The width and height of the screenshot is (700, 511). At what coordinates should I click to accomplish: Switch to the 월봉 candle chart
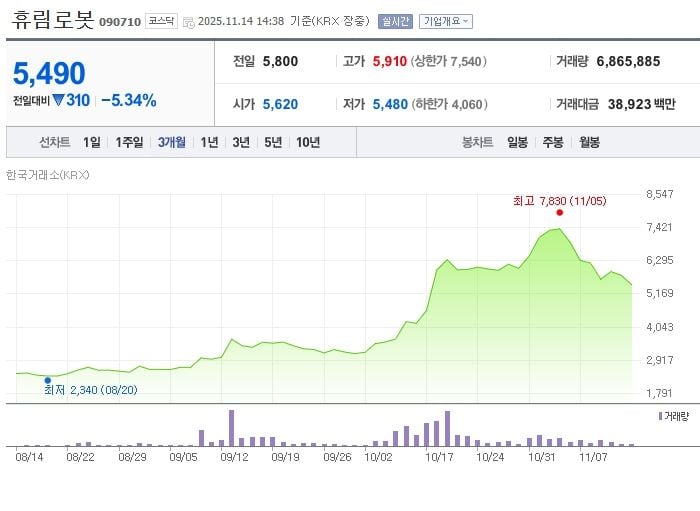(x=589, y=142)
